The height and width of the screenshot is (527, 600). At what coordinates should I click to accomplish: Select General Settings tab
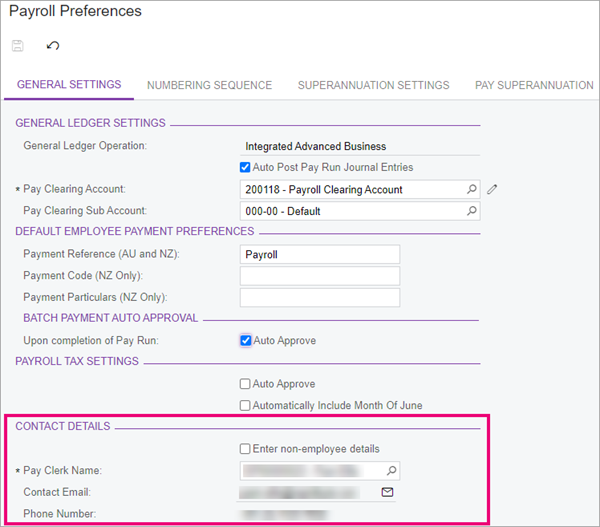click(69, 84)
